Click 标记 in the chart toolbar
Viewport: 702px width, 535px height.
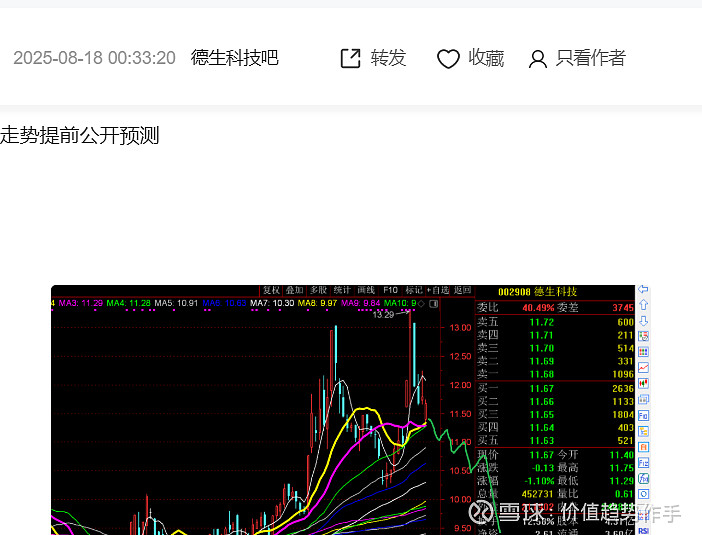click(x=414, y=290)
